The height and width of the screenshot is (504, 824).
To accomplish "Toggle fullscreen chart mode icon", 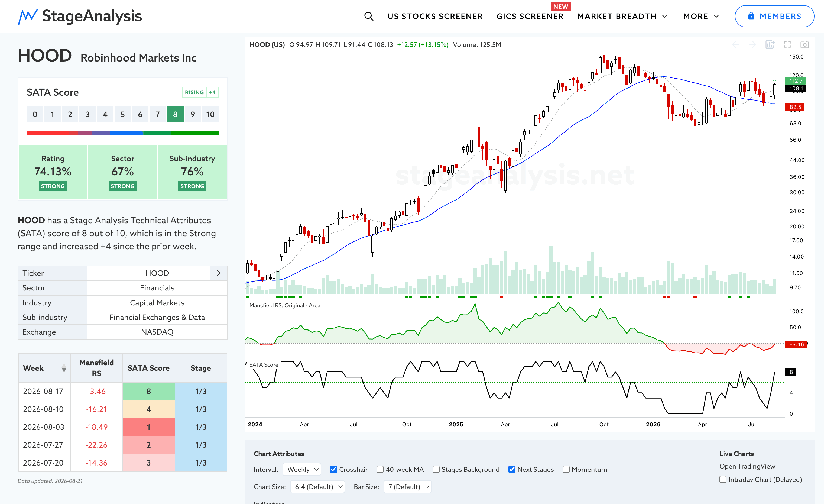I will tap(787, 44).
